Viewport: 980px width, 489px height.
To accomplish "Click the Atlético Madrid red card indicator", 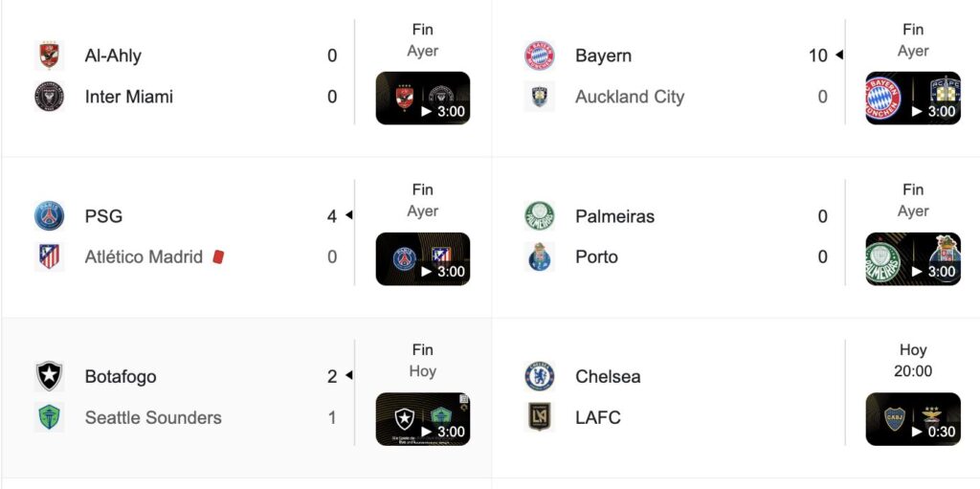I will tap(218, 257).
